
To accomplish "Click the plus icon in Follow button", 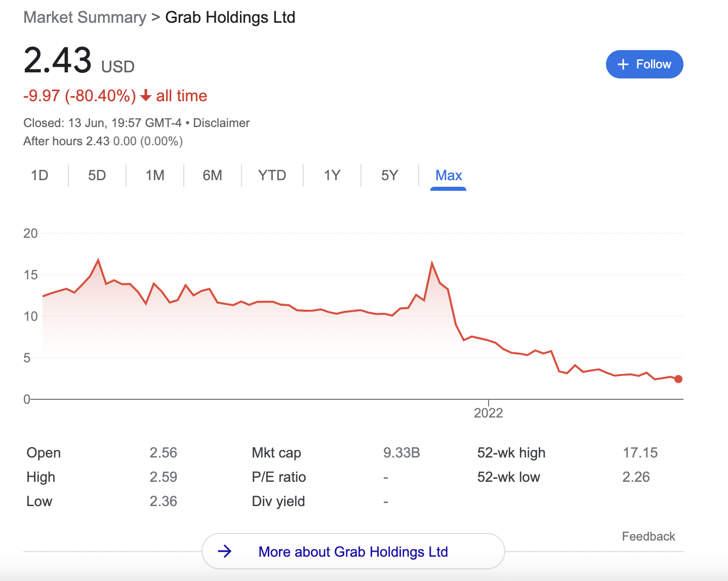I will [623, 64].
